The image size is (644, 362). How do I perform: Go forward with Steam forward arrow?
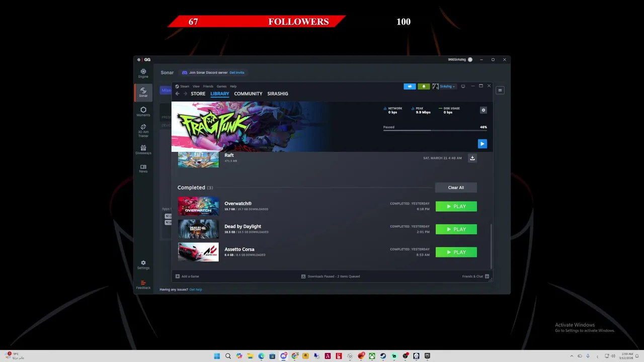(x=185, y=94)
